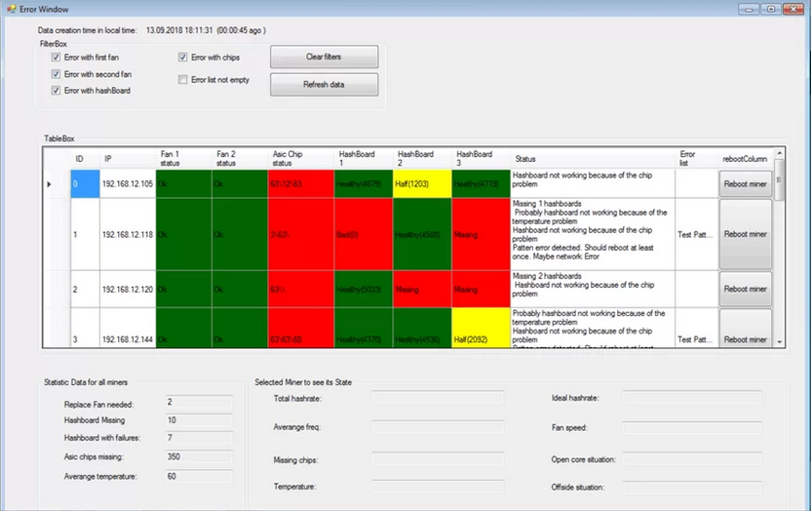Click the Fan speed field
The image size is (812, 511).
tap(692, 427)
